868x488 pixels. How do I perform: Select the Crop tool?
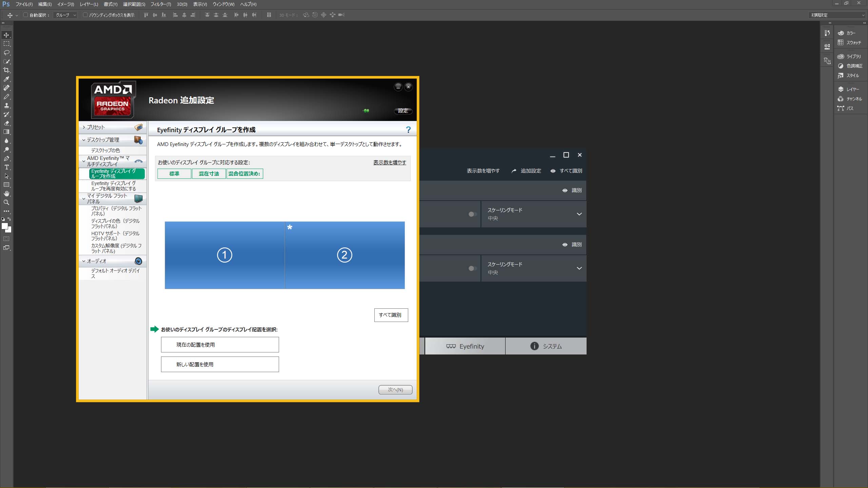click(6, 70)
